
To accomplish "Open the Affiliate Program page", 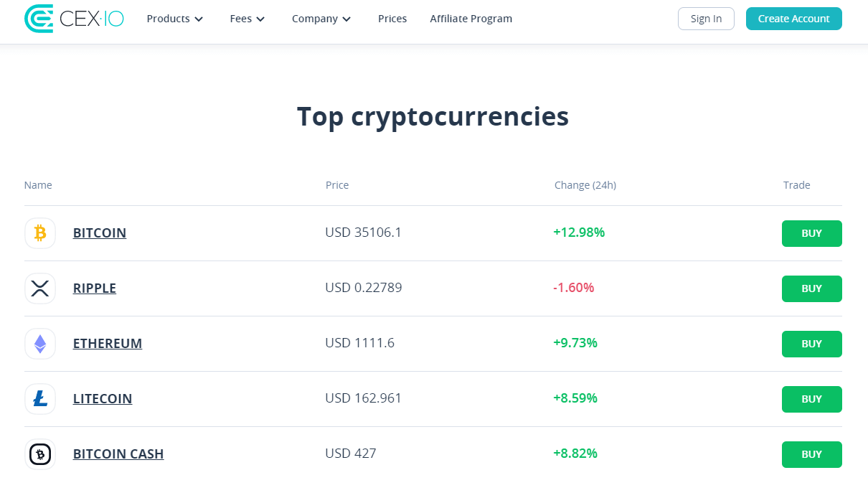I will [x=471, y=19].
